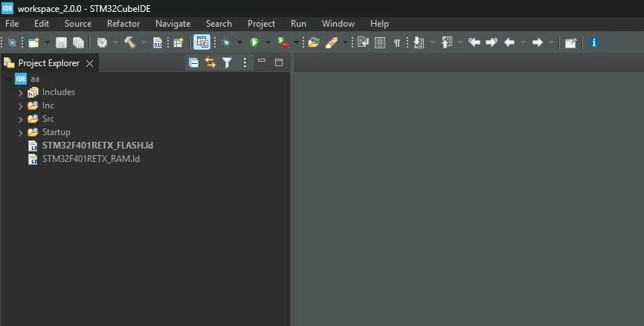The width and height of the screenshot is (644, 326).
Task: Open the Source menu
Action: pyautogui.click(x=78, y=24)
